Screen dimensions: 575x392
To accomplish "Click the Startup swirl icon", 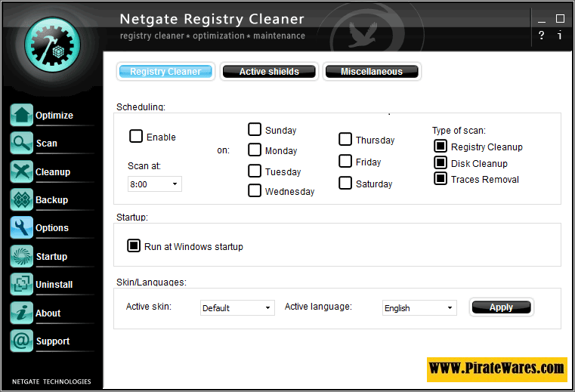I will 21,257.
